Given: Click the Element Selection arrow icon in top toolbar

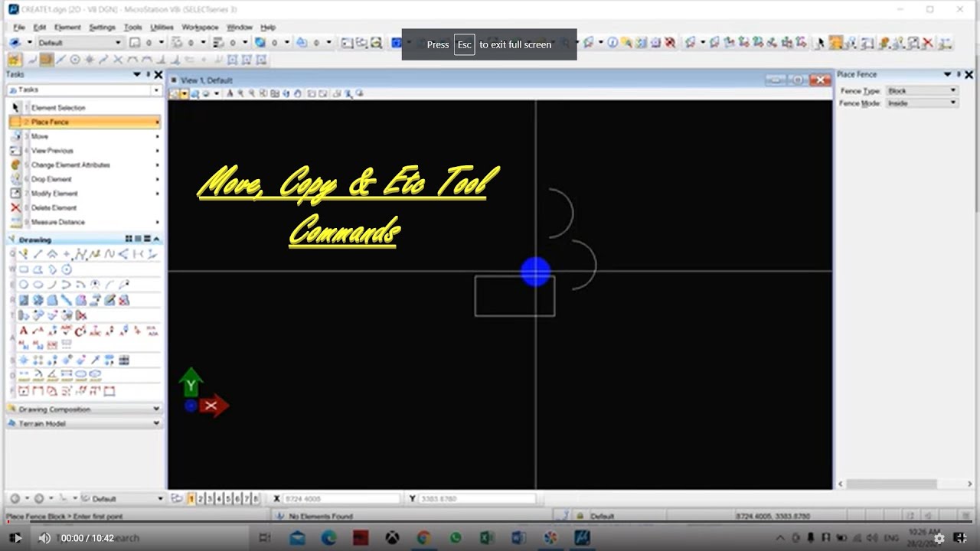Looking at the screenshot, I should pyautogui.click(x=820, y=44).
